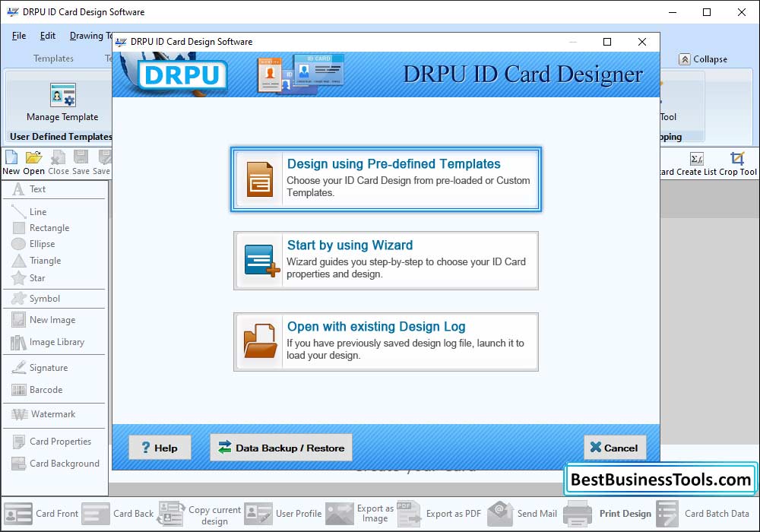Select the Ellipse shape tool
The height and width of the screenshot is (532, 760).
[33, 244]
